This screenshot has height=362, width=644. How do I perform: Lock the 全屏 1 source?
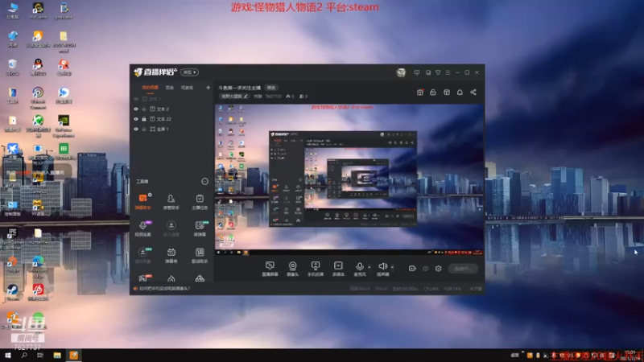coord(144,129)
